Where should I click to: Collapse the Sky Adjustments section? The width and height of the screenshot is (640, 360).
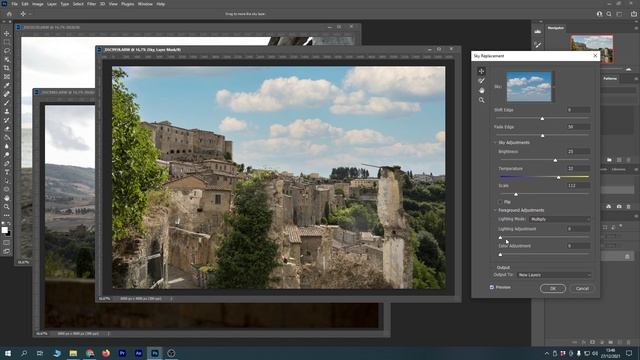pos(496,142)
